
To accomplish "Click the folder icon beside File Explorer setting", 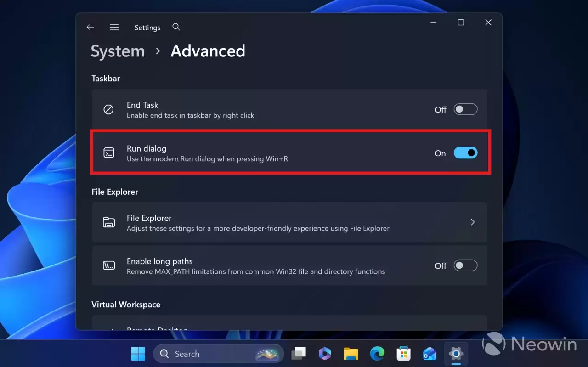I will (108, 222).
